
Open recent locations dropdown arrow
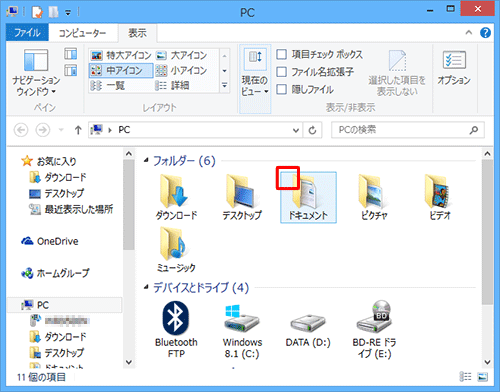tap(61, 130)
